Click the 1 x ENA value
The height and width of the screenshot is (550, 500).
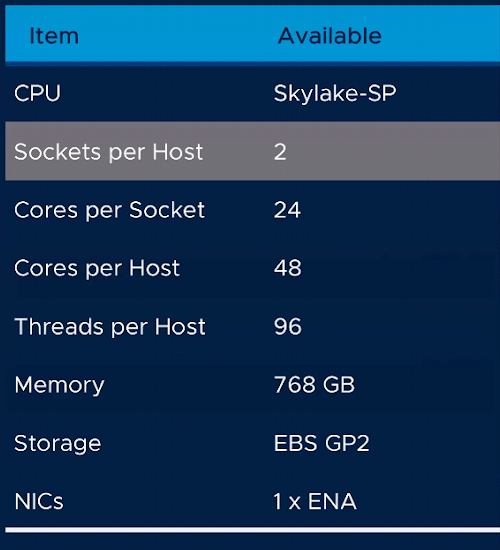pos(315,502)
